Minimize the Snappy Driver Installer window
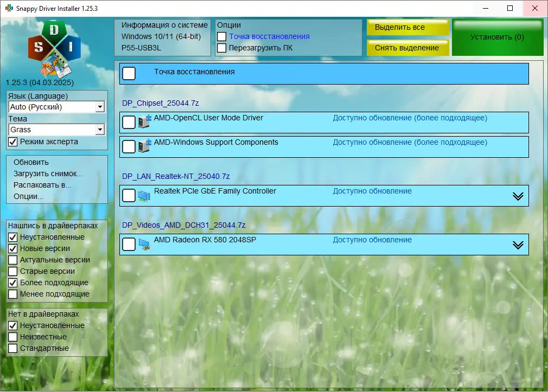The height and width of the screenshot is (392, 548). (486, 8)
